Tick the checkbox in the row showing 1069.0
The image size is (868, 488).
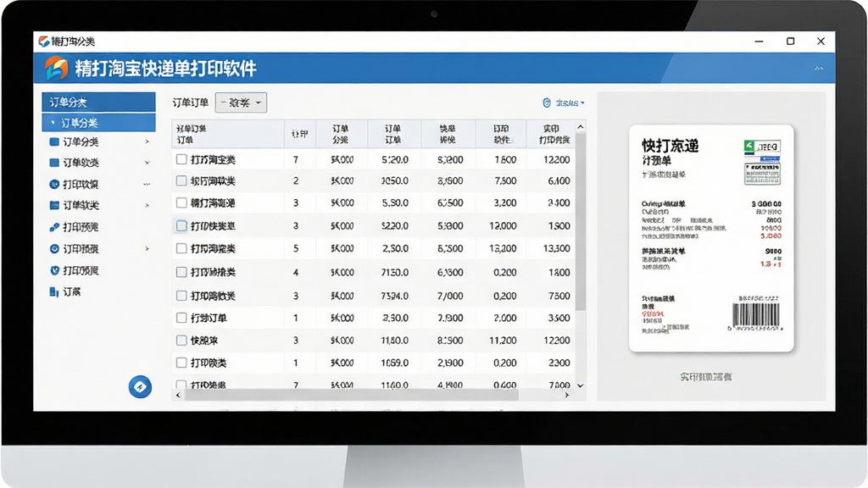[181, 363]
